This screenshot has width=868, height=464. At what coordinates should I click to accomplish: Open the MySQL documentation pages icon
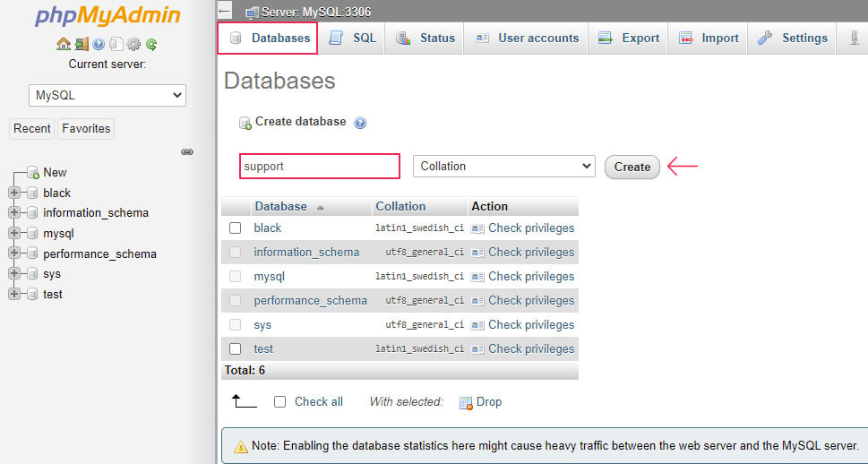tap(116, 44)
